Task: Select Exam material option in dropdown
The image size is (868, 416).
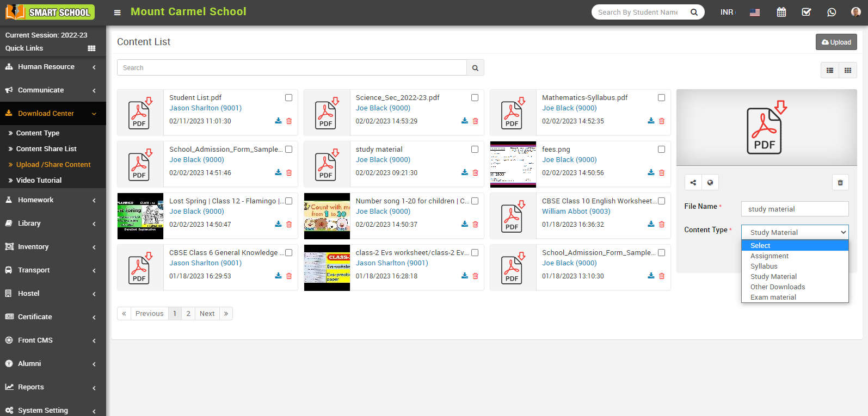Action: click(773, 297)
